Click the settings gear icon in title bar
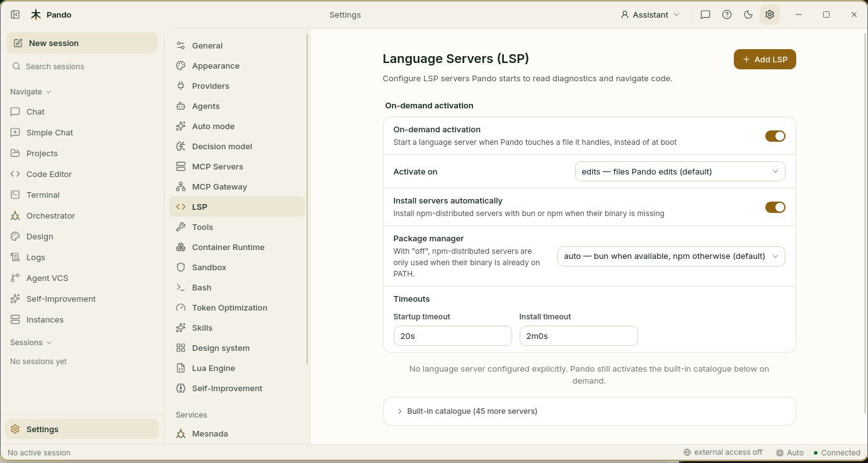 tap(770, 14)
